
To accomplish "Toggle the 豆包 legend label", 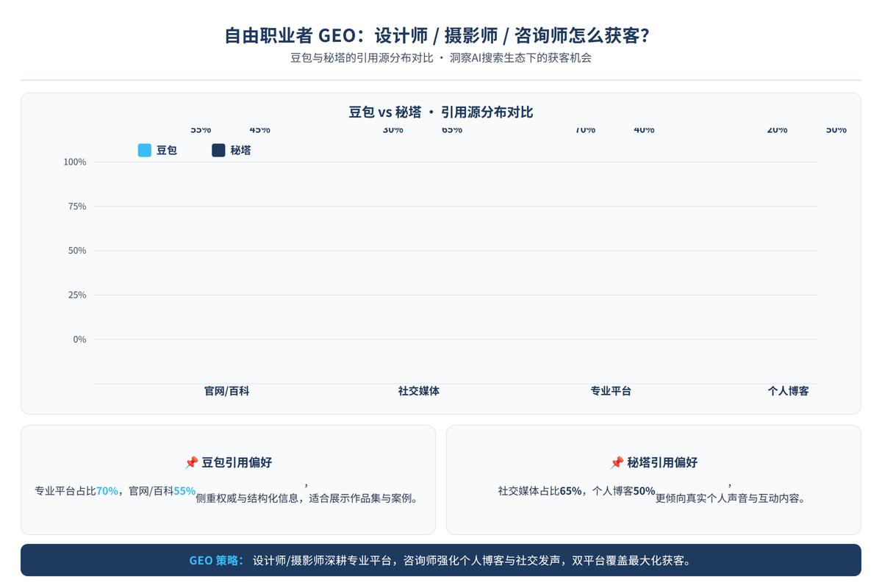I will coord(167,150).
